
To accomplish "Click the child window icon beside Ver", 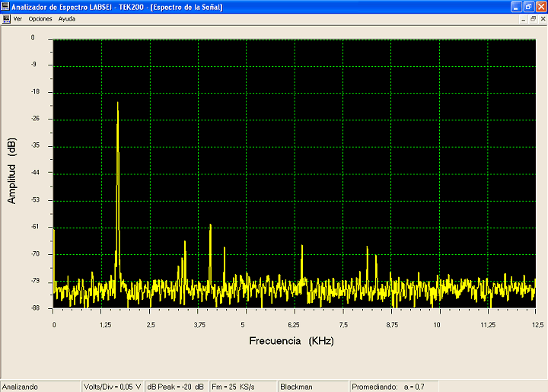I will tap(5, 18).
